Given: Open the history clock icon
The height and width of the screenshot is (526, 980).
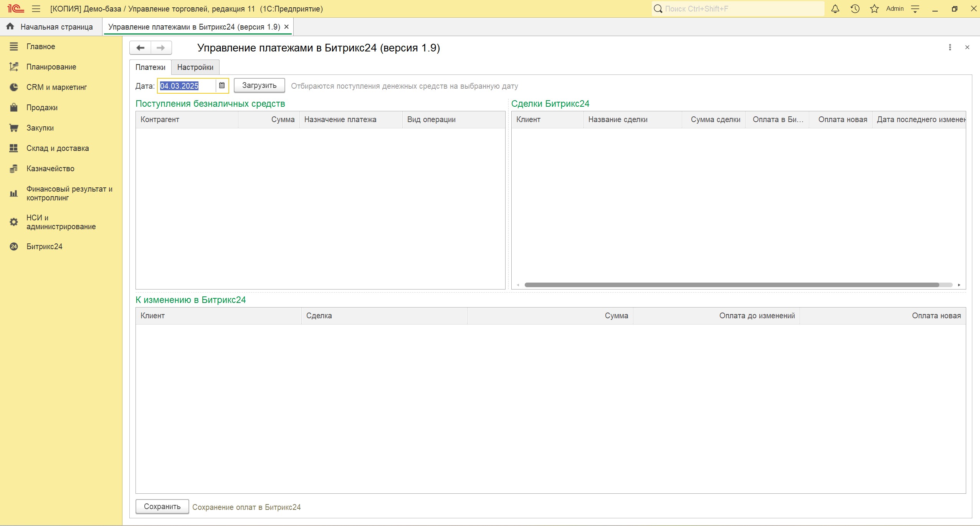Looking at the screenshot, I should 854,9.
